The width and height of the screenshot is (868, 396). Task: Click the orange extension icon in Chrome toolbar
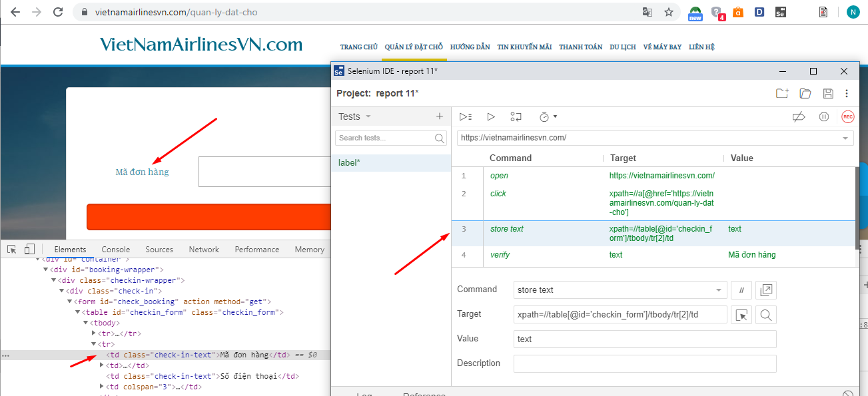738,12
